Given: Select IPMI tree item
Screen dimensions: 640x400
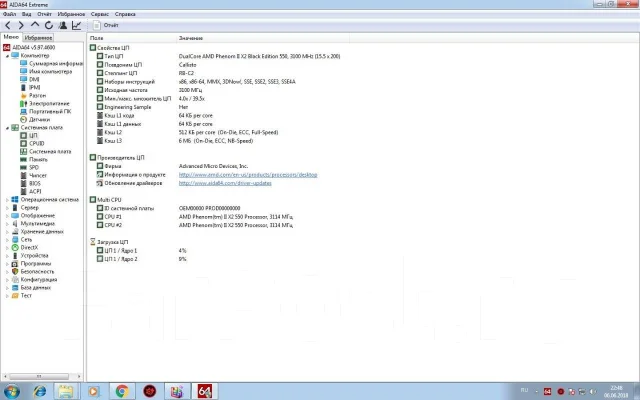Looking at the screenshot, I should point(34,87).
